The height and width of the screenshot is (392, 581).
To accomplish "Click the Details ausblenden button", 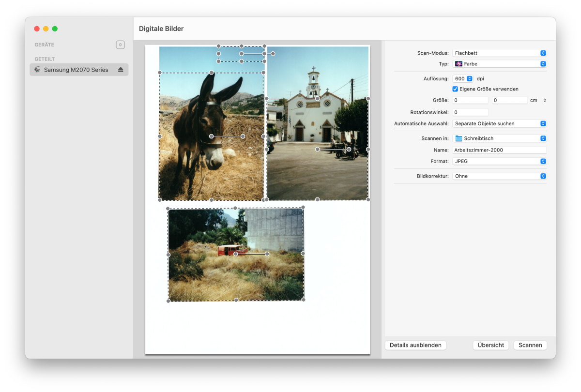I will 415,345.
